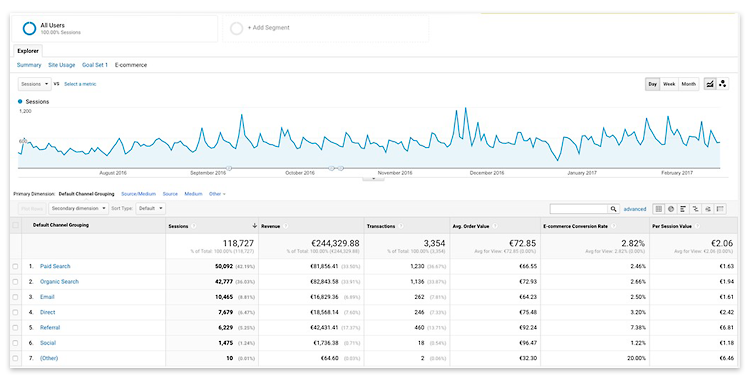The image size is (750, 378).
Task: Switch to the E-commerce metric group
Action: (131, 65)
